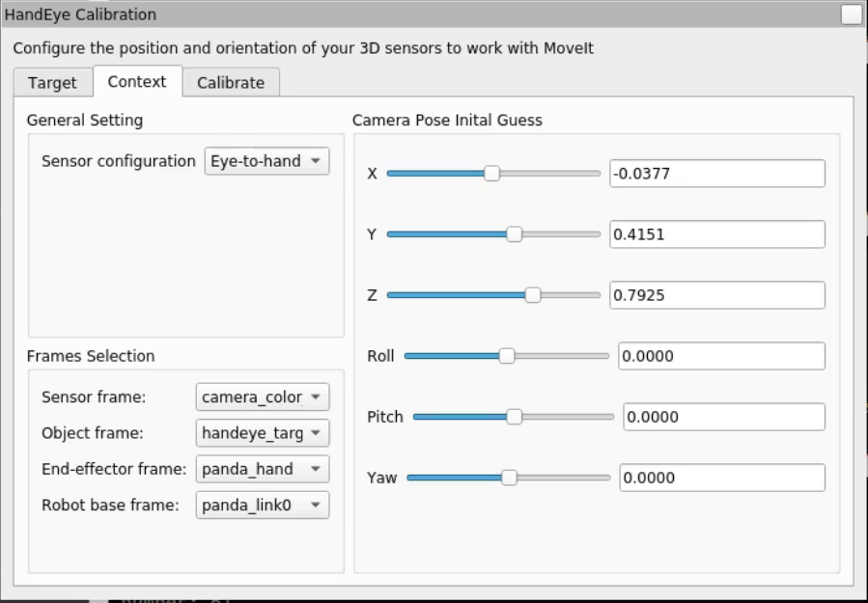
Task: Switch to the Target tab
Action: pyautogui.click(x=52, y=83)
